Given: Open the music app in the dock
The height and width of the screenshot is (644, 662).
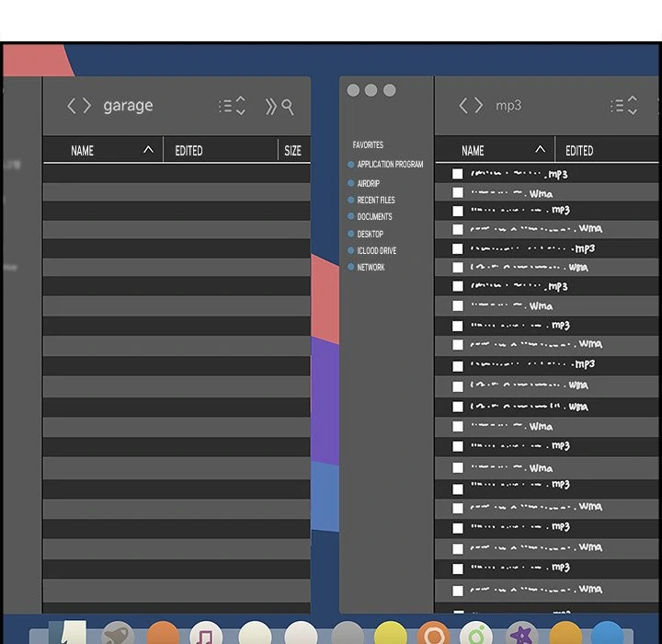Looking at the screenshot, I should pos(205,635).
